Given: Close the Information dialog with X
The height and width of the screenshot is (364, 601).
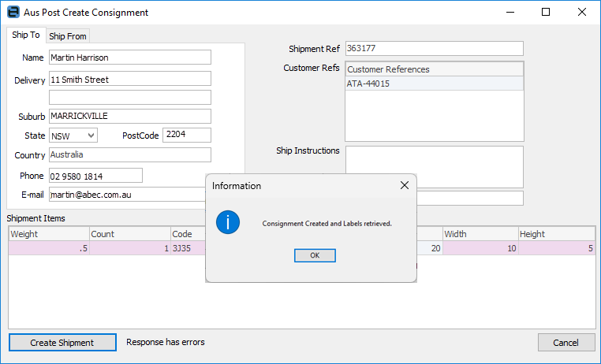Looking at the screenshot, I should [x=405, y=185].
